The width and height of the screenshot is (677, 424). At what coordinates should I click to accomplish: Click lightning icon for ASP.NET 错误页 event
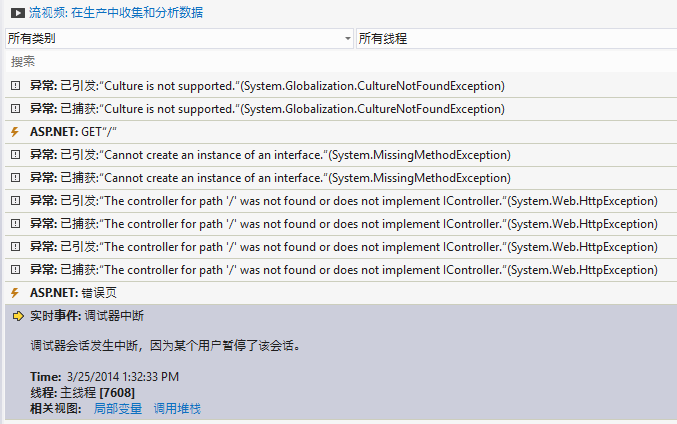tap(15, 293)
